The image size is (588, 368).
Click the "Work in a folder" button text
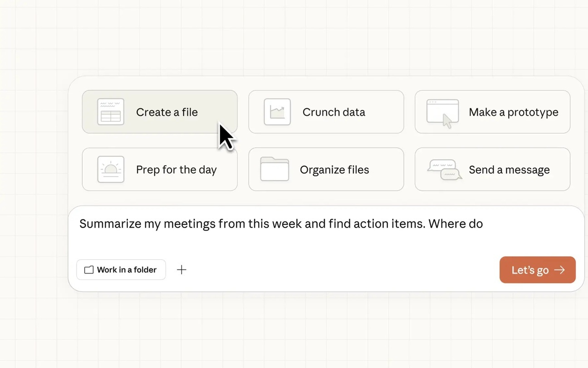pyautogui.click(x=127, y=270)
